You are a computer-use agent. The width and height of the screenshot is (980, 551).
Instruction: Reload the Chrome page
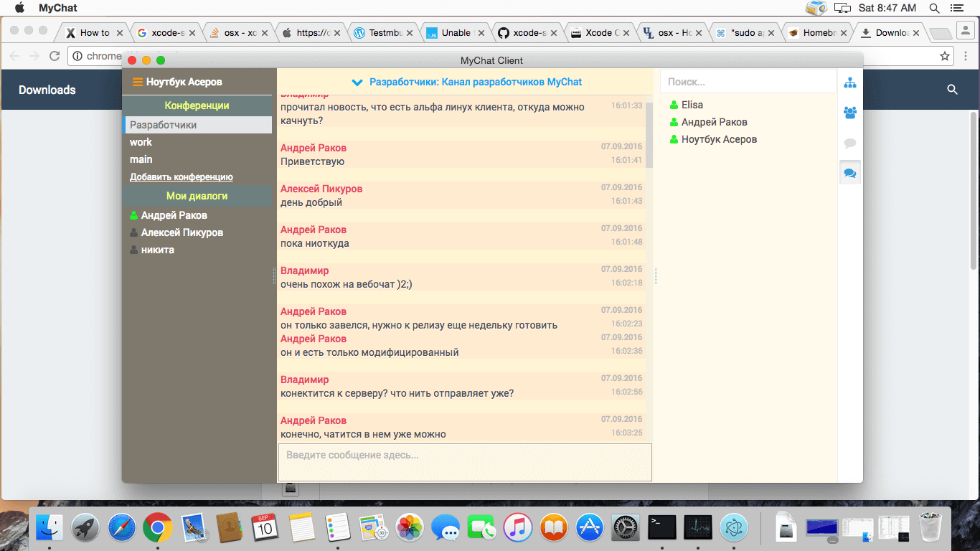pyautogui.click(x=55, y=56)
